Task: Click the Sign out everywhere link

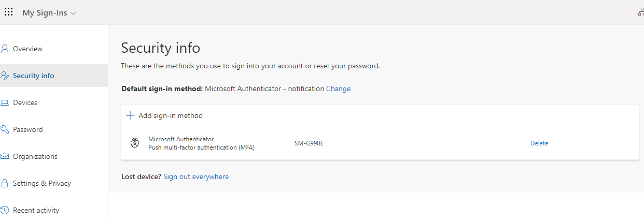Action: point(195,176)
